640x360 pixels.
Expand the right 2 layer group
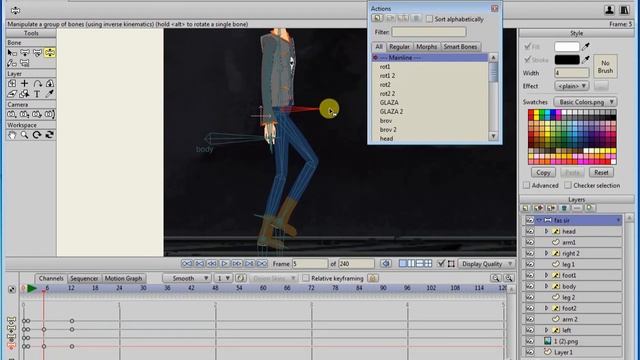(547, 253)
